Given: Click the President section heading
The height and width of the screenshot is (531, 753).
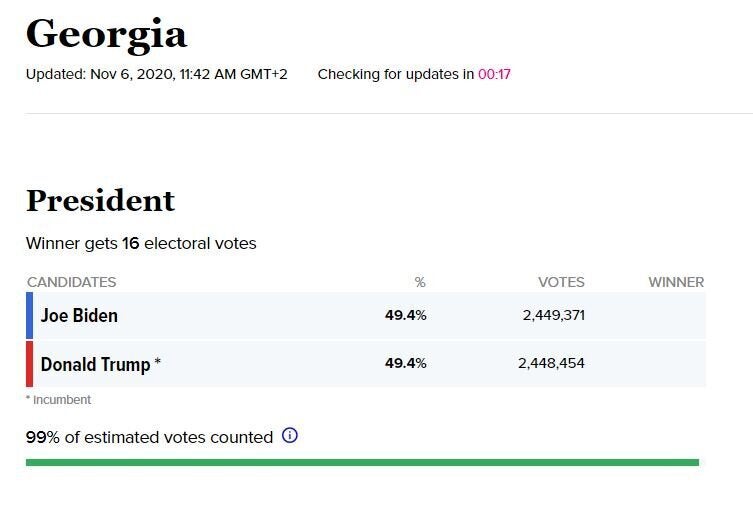Looking at the screenshot, I should point(100,201).
